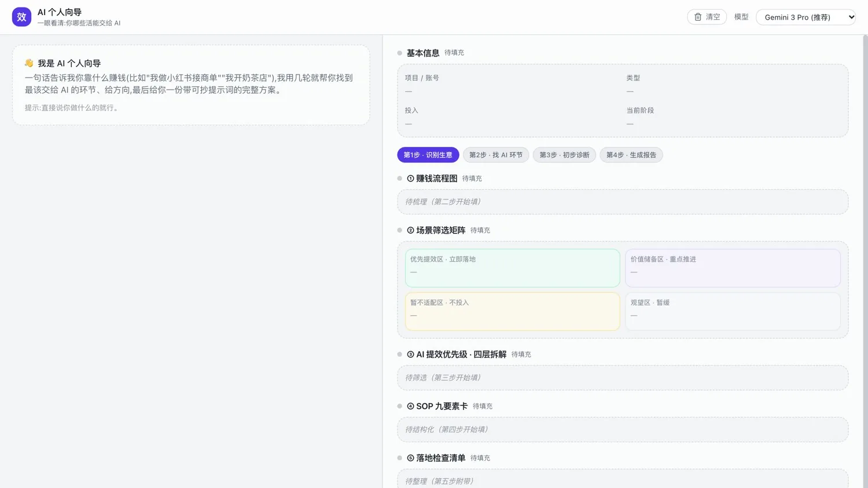The image size is (868, 488).
Task: Click the hint text 提示:直接说你做什么的就行。
Action: click(x=73, y=108)
